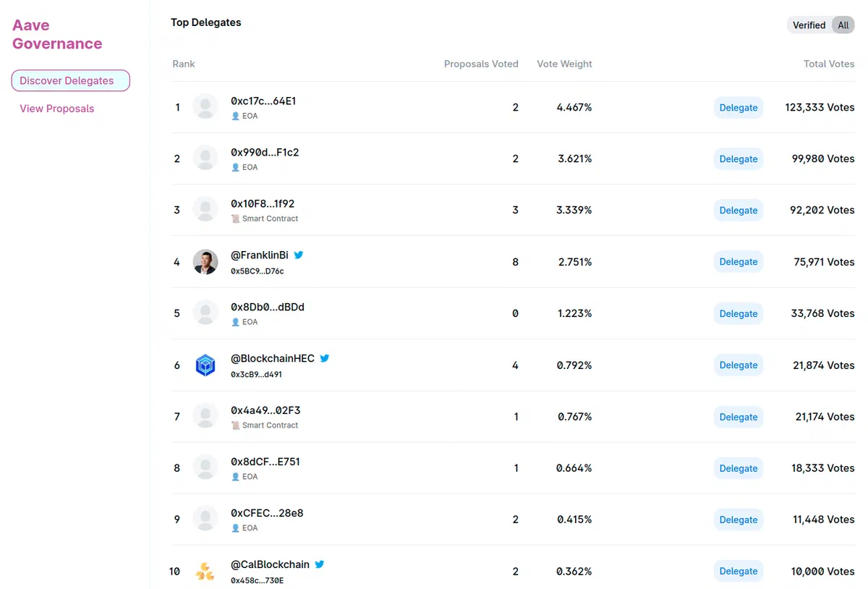868x589 pixels.
Task: Click the default avatar of 0x8Db0...dBDd
Action: point(205,313)
